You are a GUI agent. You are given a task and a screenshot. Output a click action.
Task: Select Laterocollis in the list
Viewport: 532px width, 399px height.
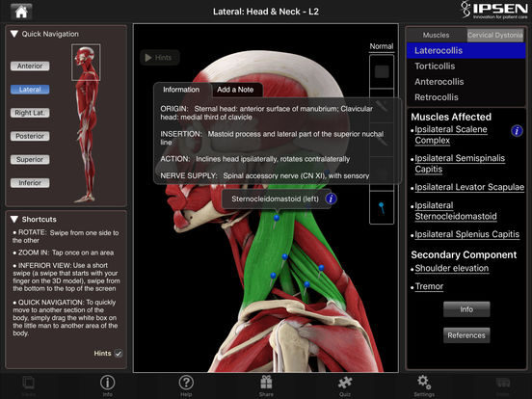point(466,50)
